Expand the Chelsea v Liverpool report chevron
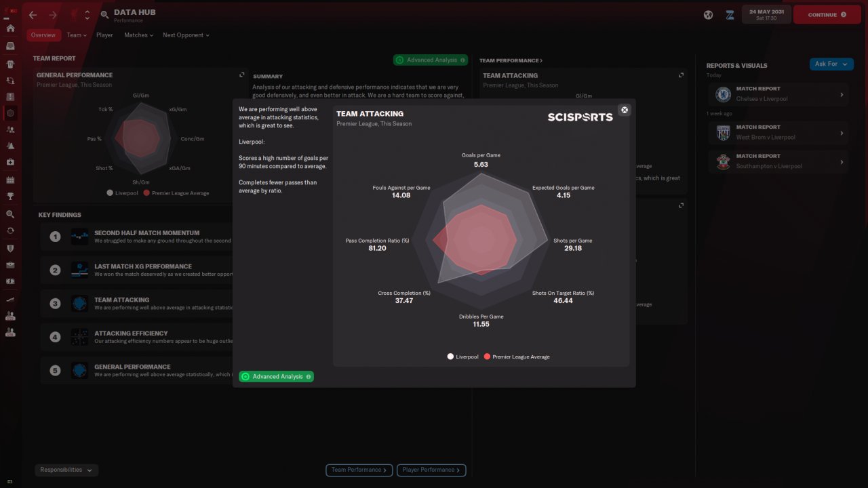Viewport: 868px width, 488px height. tap(842, 94)
